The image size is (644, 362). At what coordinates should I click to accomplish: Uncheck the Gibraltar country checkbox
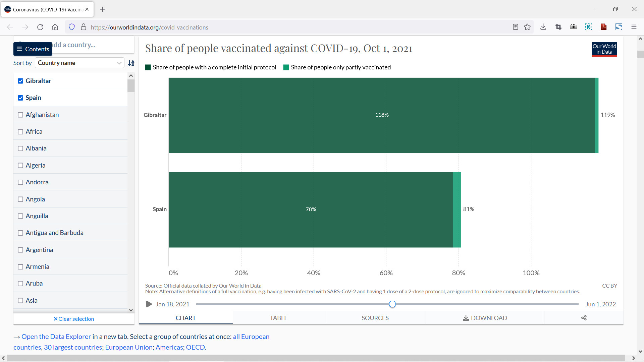tap(20, 81)
